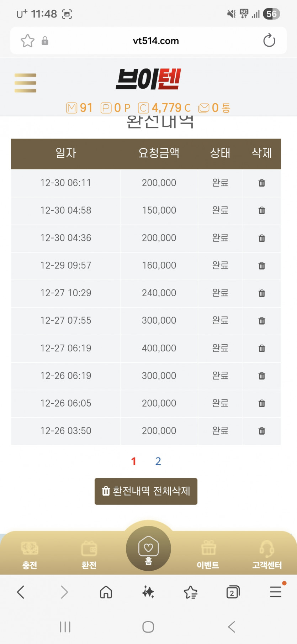Go to page 2 of history
The width and height of the screenshot is (297, 644).
pos(158,461)
